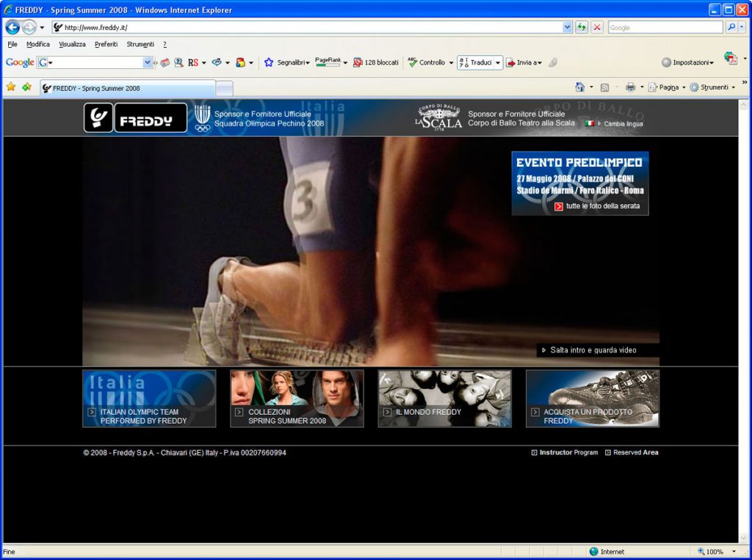Click the FREDDY wordmark logo
The height and width of the screenshot is (560, 752).
point(151,117)
